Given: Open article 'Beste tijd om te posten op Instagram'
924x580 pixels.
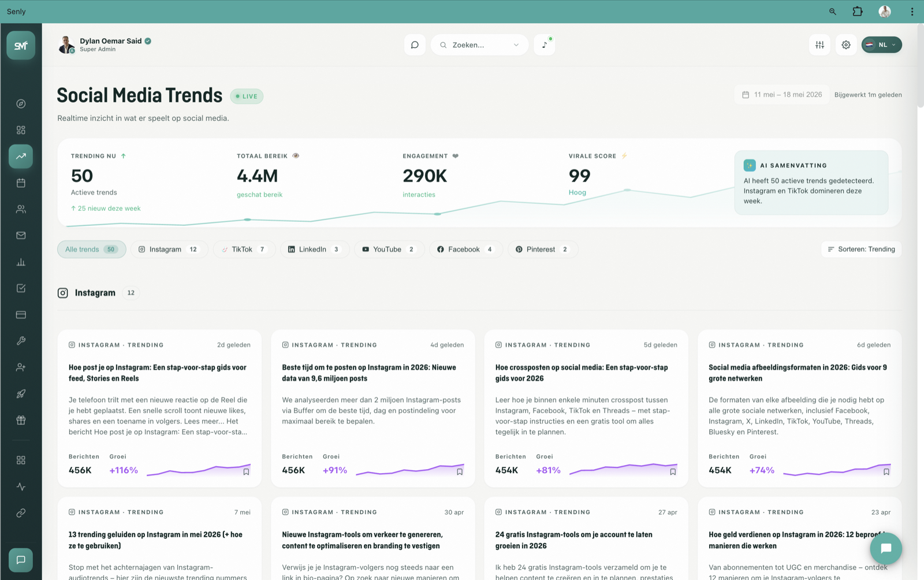Looking at the screenshot, I should [369, 373].
